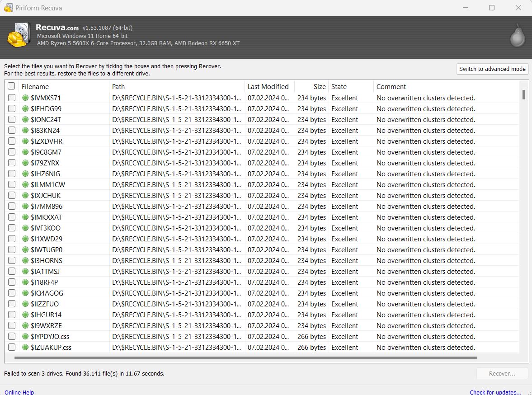Click Switch to advanced mode button

click(x=492, y=69)
